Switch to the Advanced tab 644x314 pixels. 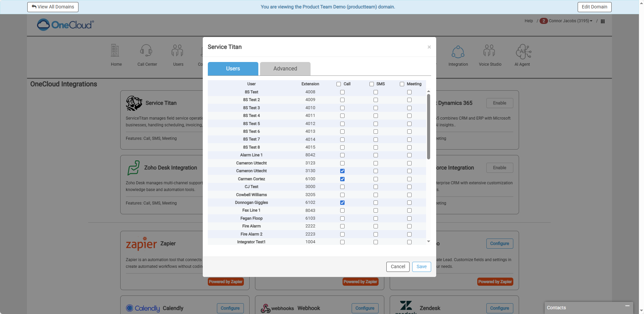coord(285,69)
